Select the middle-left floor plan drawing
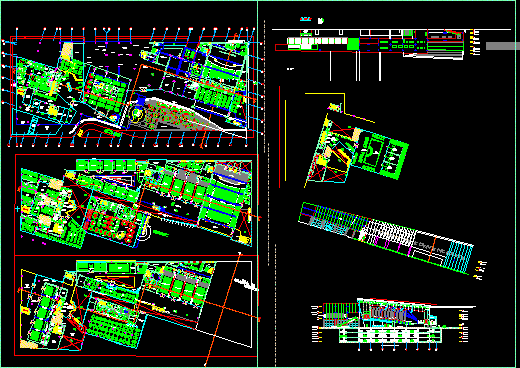This screenshot has width=520, height=368. [137, 204]
